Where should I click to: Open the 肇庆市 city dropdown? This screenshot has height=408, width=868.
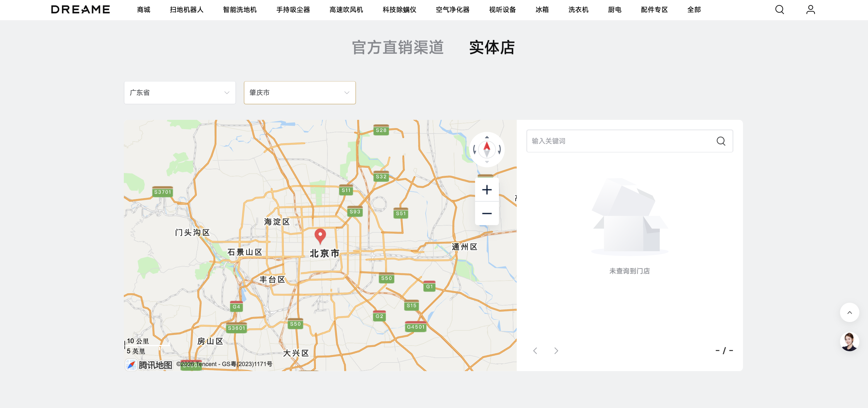tap(299, 92)
